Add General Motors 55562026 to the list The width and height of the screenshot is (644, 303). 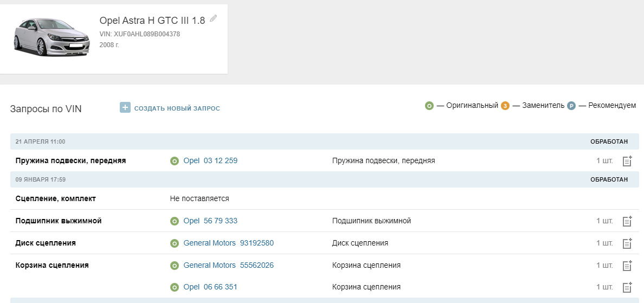(627, 266)
